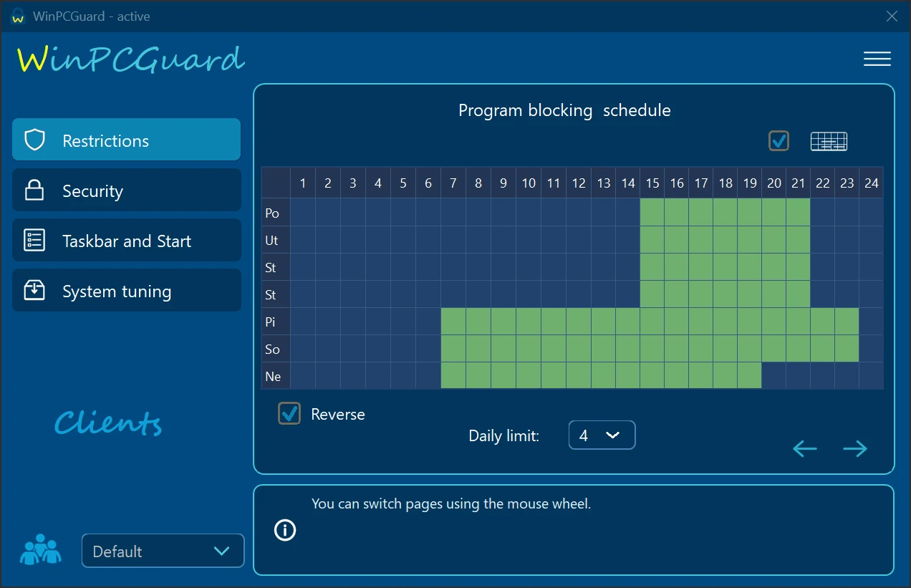The image size is (911, 588).
Task: Click the Program blocking schedule title
Action: point(564,110)
